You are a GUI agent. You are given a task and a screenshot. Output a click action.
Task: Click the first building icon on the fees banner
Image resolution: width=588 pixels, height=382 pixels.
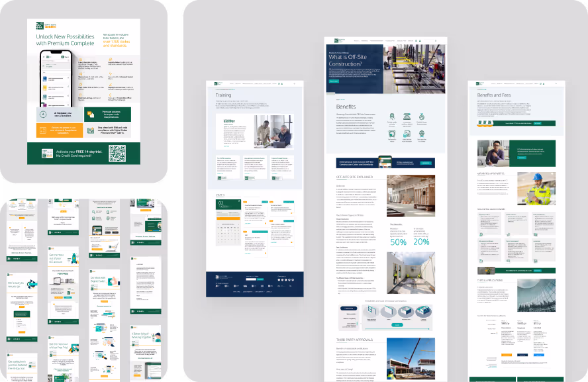(x=479, y=122)
